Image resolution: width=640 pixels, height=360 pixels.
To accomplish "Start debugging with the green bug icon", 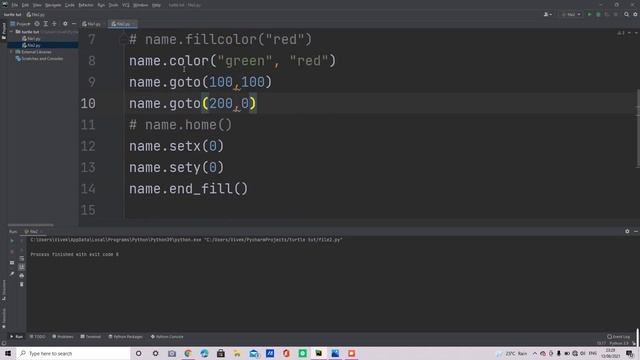I will point(598,14).
